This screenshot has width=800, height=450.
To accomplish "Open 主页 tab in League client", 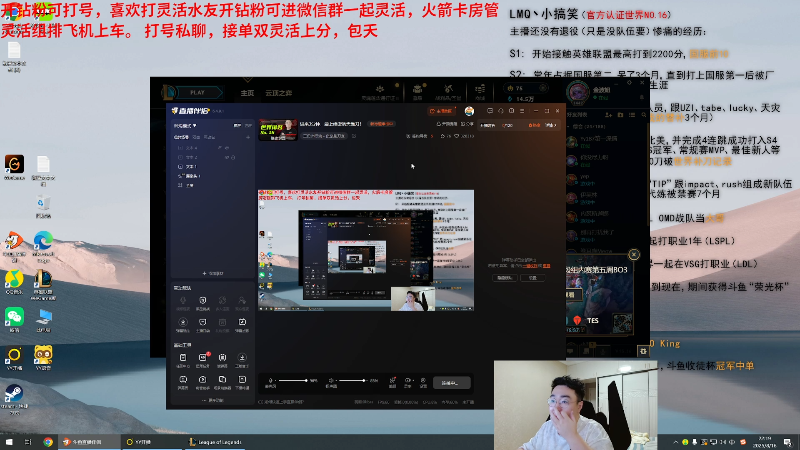I will coord(247,93).
